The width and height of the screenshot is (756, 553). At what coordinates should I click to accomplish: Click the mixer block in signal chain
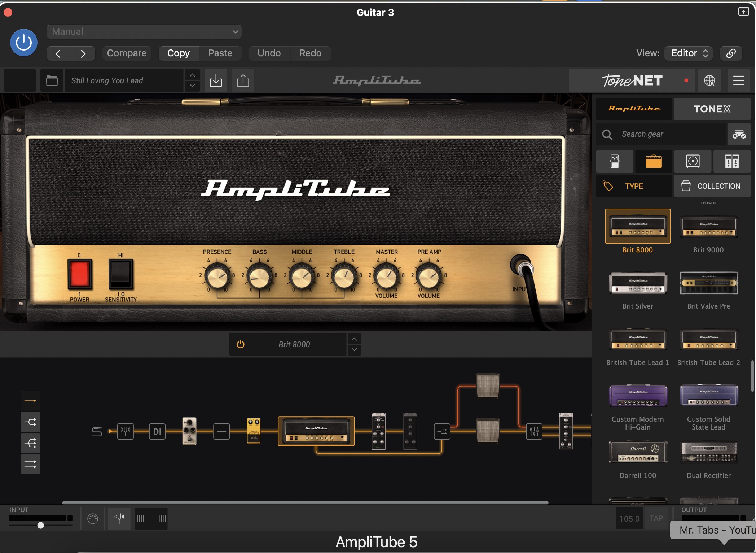point(534,431)
